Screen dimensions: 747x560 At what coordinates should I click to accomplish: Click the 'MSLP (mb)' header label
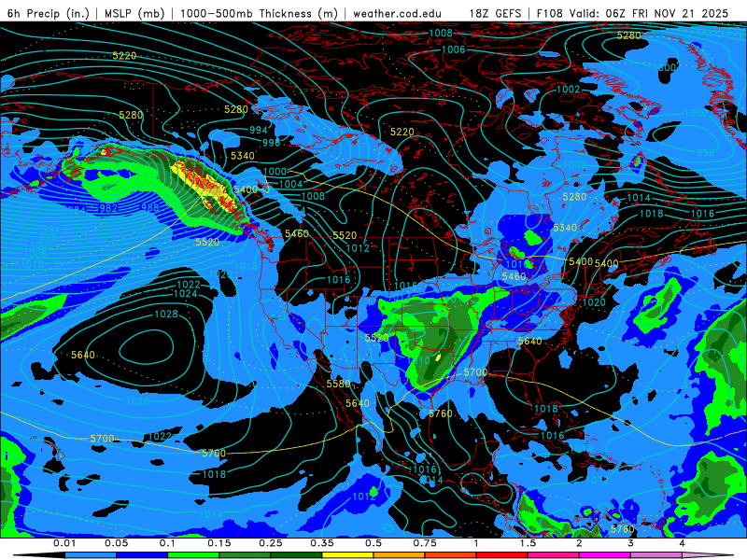pos(134,13)
